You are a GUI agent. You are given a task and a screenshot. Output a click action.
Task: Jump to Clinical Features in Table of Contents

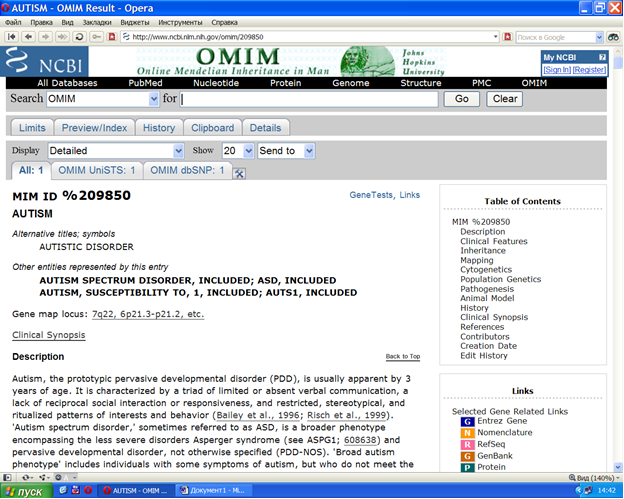point(493,241)
